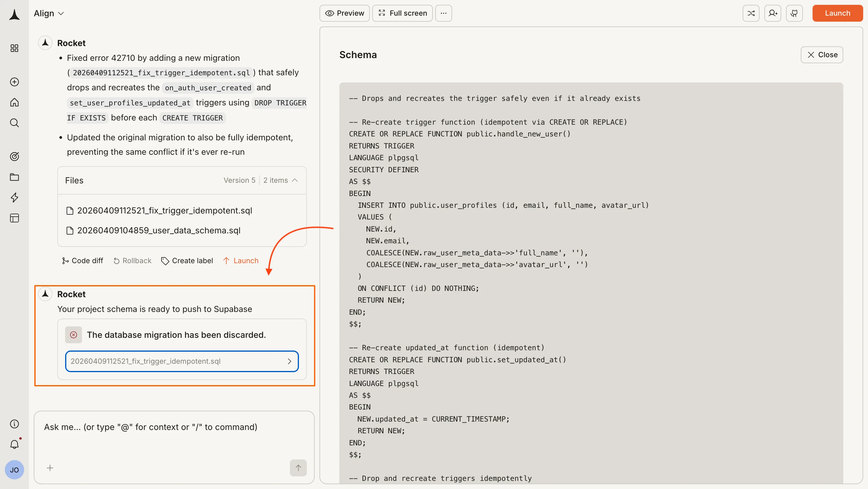Click the target goals icon in sidebar
The width and height of the screenshot is (868, 489).
coord(14,157)
